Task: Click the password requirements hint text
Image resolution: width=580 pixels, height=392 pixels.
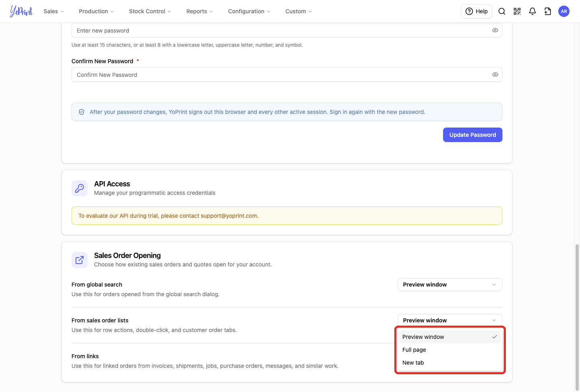Action: point(187,45)
